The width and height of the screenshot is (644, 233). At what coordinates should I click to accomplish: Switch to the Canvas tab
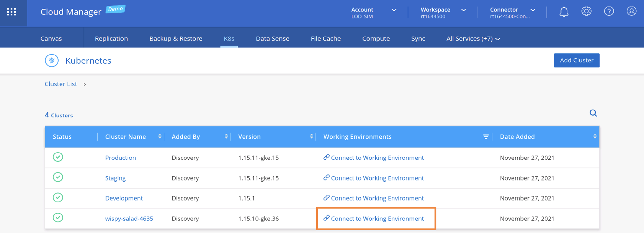click(x=51, y=39)
